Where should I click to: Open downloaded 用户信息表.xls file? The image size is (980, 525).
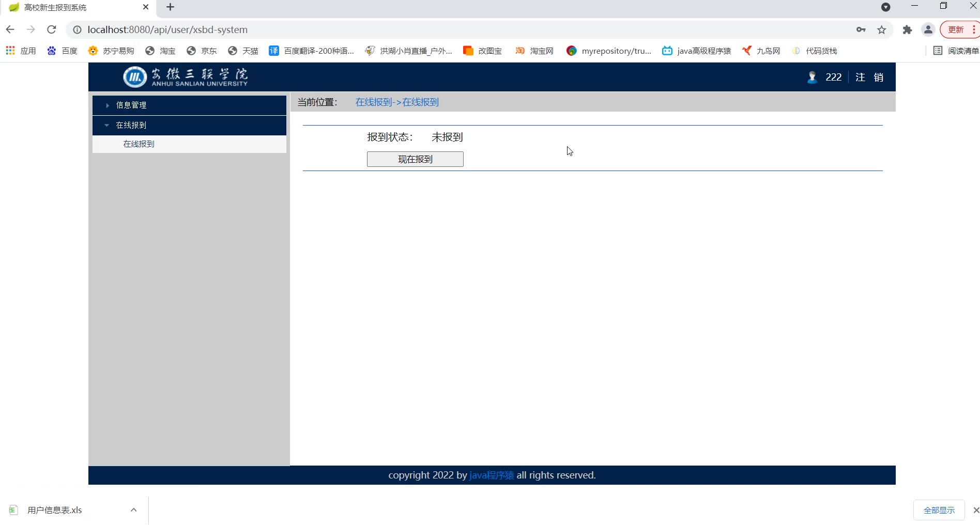coord(54,511)
